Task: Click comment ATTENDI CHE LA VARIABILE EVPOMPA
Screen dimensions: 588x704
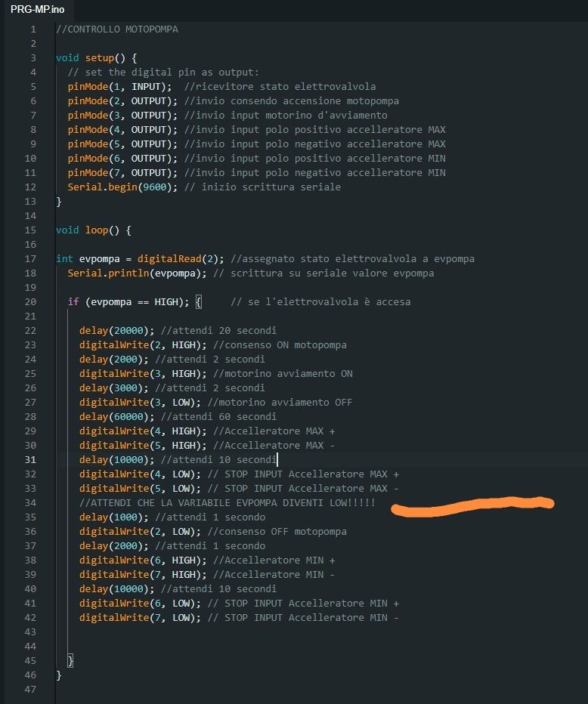Action: click(227, 503)
